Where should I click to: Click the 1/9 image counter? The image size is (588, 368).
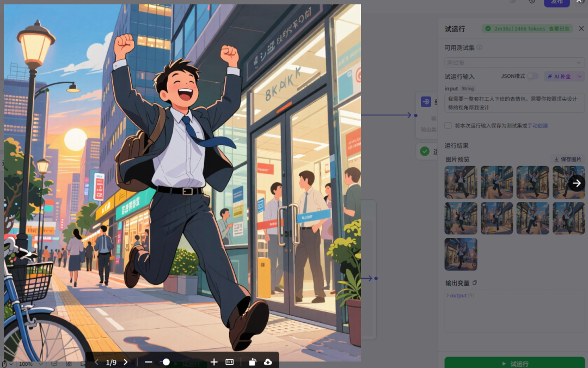(111, 363)
